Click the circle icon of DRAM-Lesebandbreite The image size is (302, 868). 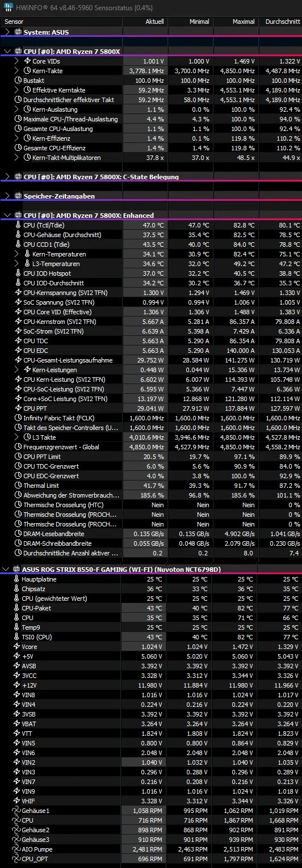coord(17,534)
